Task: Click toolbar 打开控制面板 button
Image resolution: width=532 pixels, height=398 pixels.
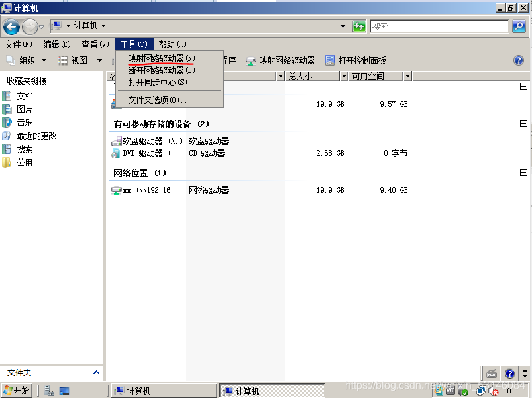Action: (355, 60)
